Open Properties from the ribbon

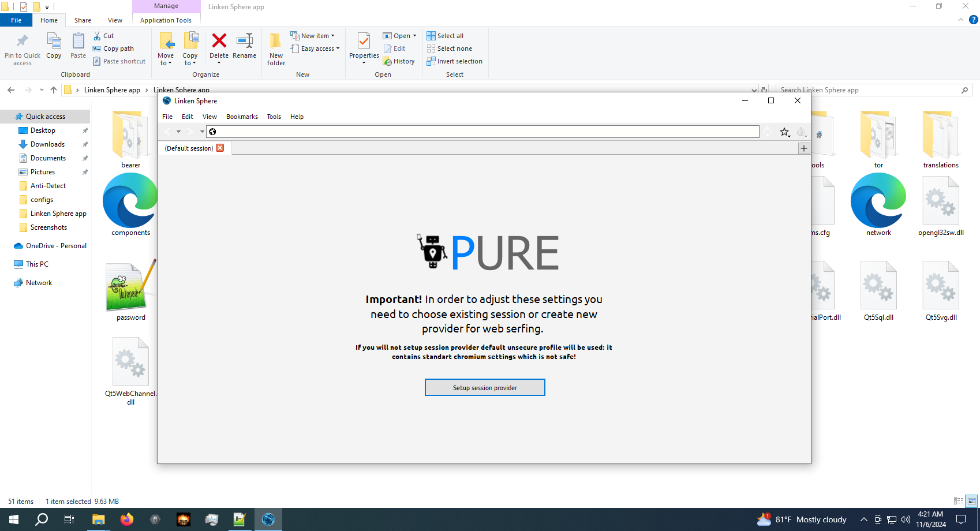(x=364, y=46)
